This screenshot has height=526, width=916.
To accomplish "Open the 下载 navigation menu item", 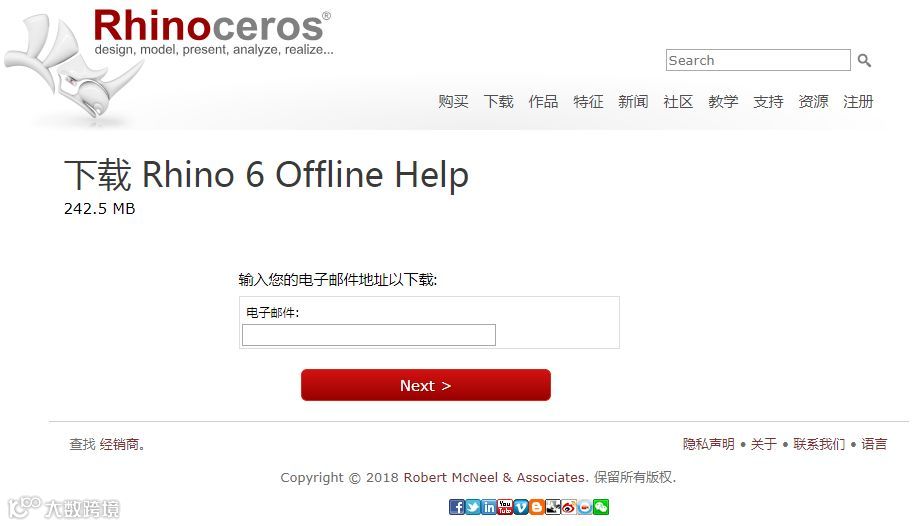I will pyautogui.click(x=498, y=102).
